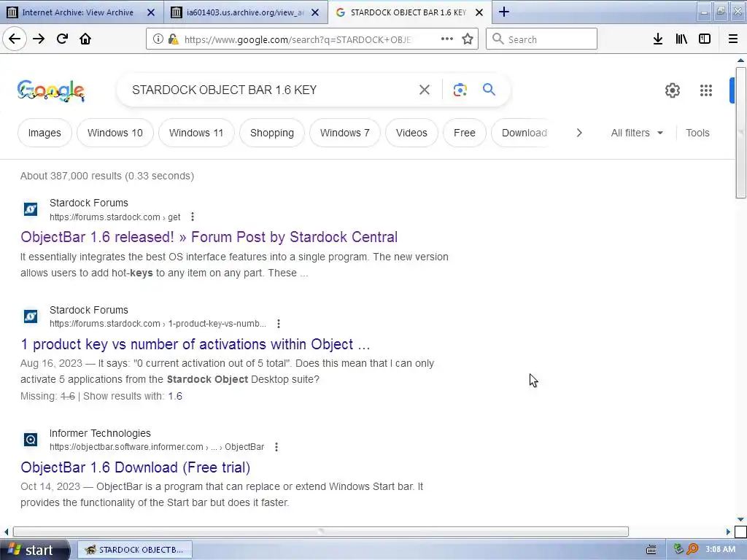Filter results by Images
Image resolution: width=747 pixels, height=560 pixels.
tap(44, 133)
